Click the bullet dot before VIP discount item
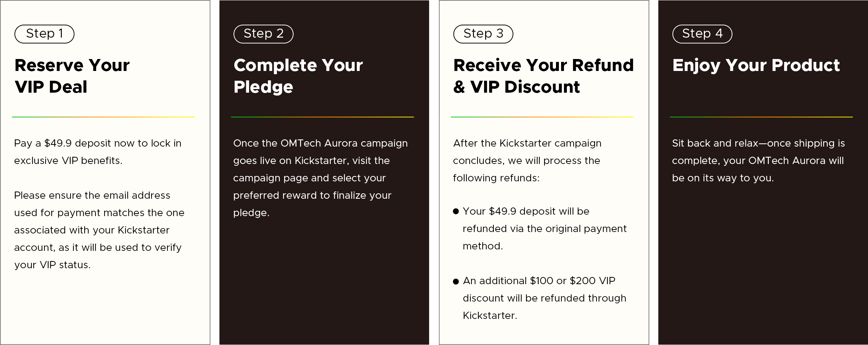868x345 pixels. (456, 281)
